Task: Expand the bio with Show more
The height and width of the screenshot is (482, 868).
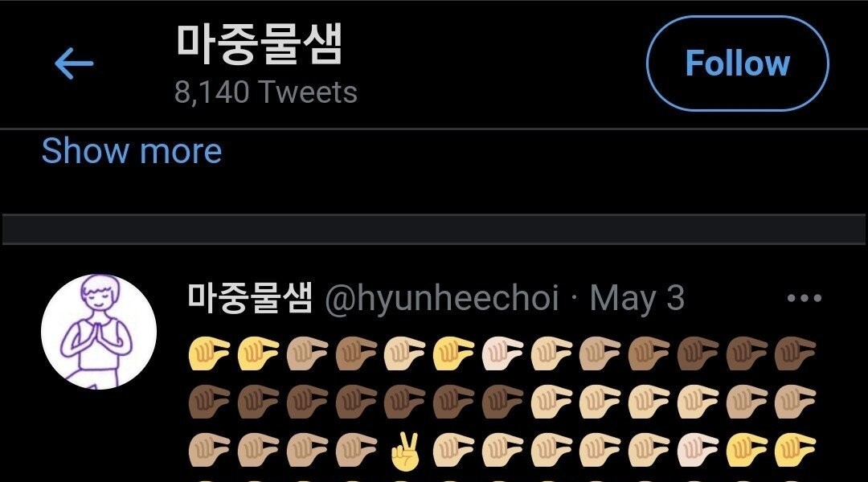Action: tap(132, 151)
